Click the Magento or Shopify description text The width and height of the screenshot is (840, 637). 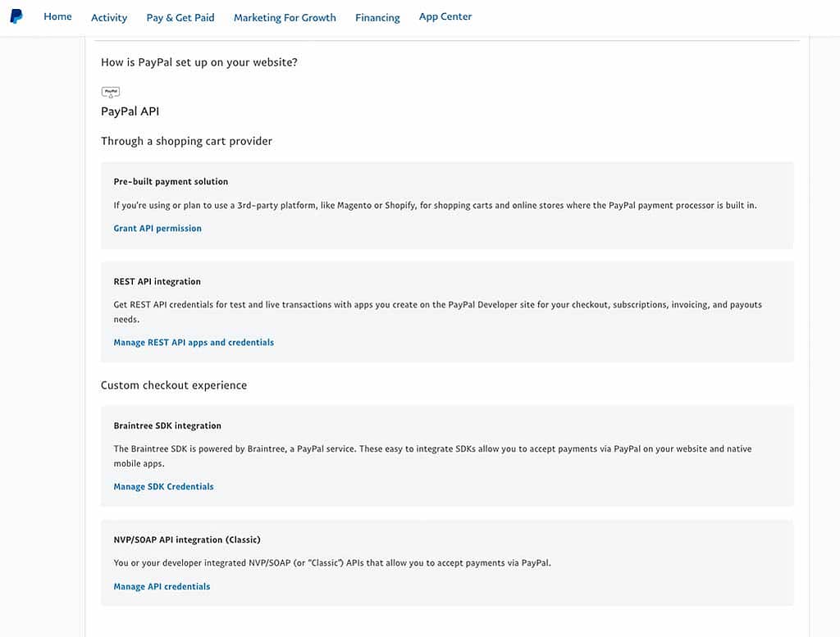point(435,205)
